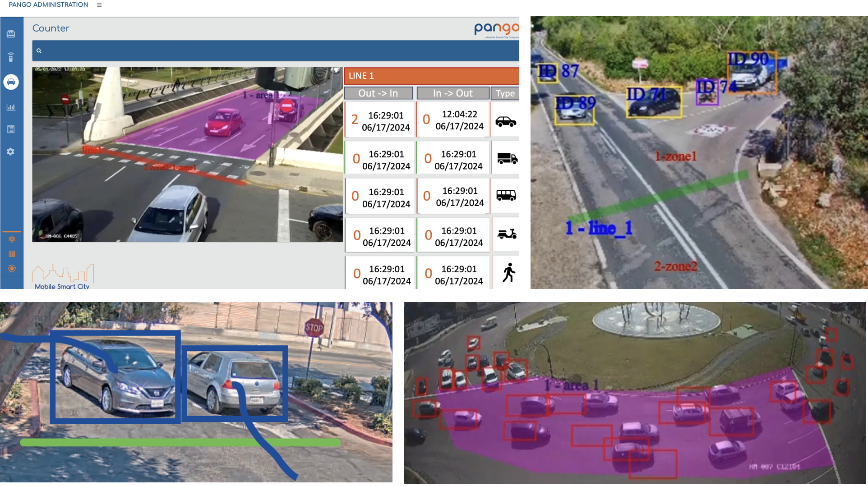The image size is (868, 486).
Task: Click the top briefcase icon in sidebar
Action: click(11, 34)
